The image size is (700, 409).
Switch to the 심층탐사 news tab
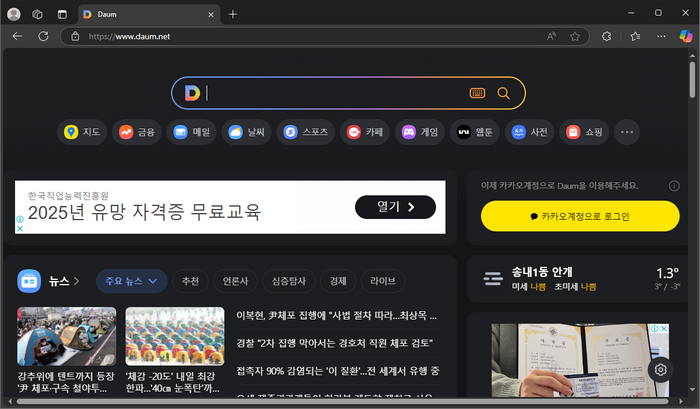tap(289, 281)
